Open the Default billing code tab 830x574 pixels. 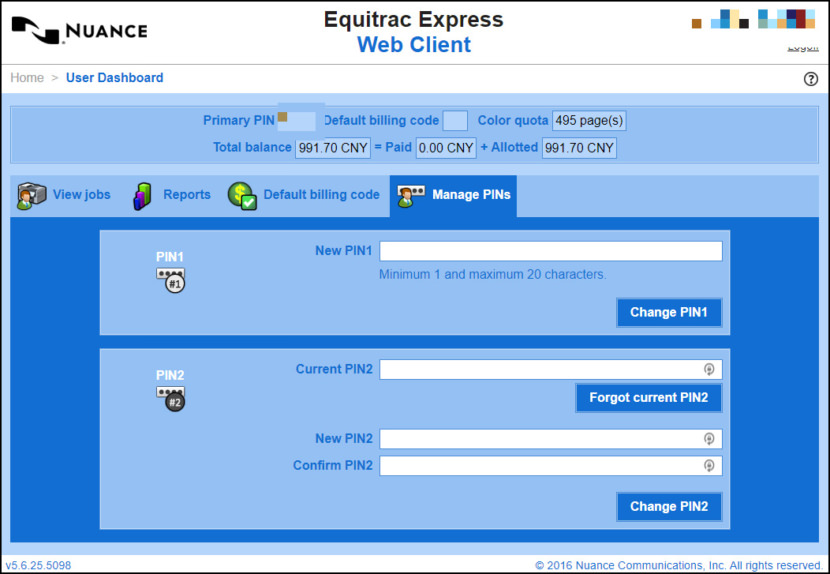tap(304, 196)
